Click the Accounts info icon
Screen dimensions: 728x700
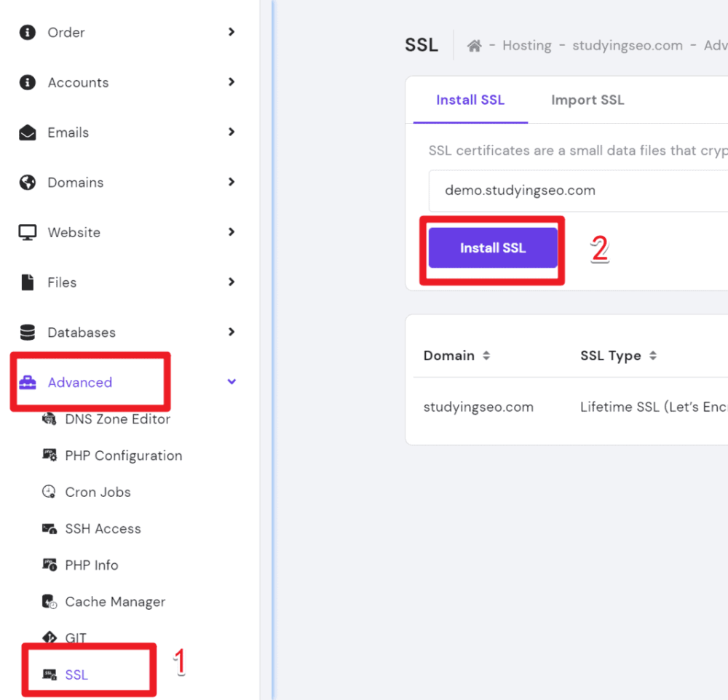coord(28,82)
